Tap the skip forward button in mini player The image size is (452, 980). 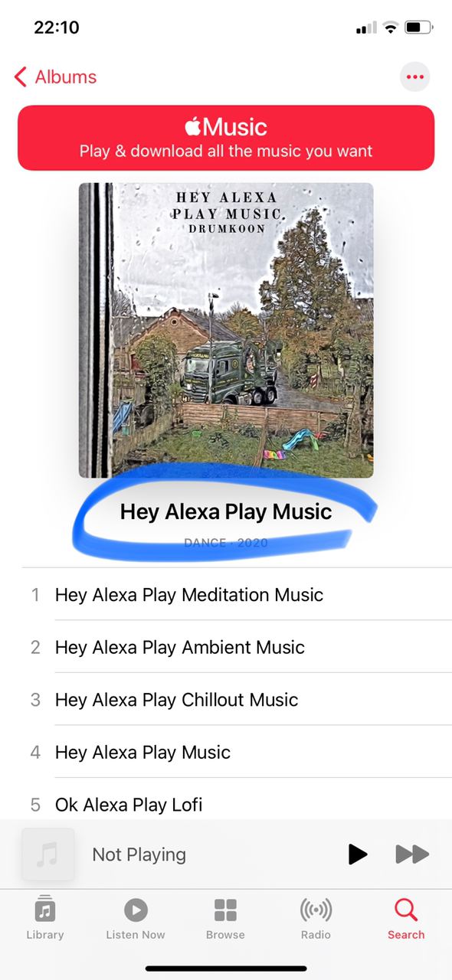412,854
